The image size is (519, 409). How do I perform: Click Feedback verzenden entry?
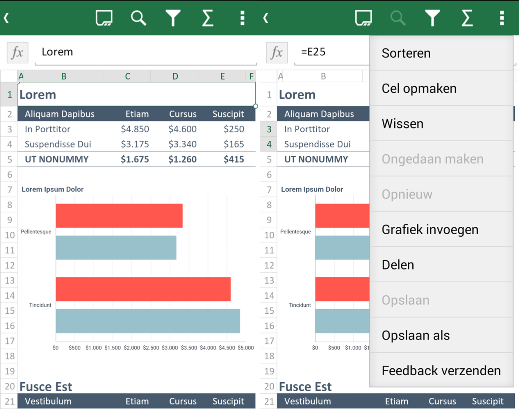click(x=441, y=370)
